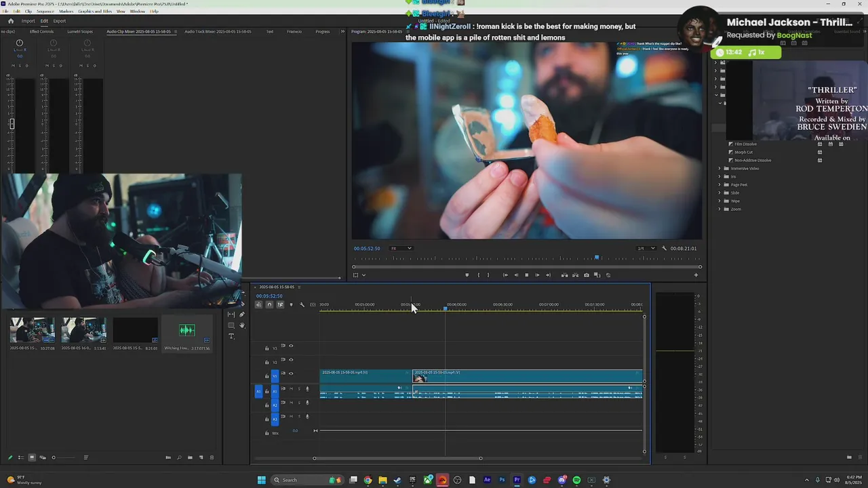868x488 pixels.
Task: Select the Hand tool
Action: click(242, 325)
